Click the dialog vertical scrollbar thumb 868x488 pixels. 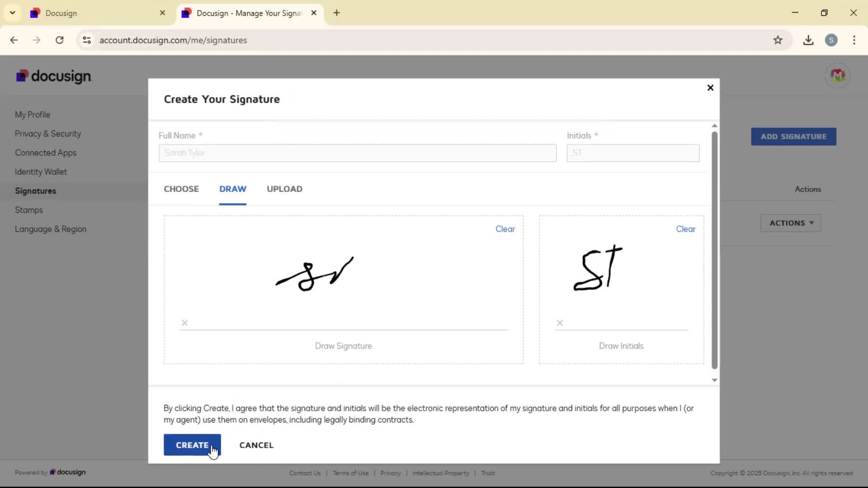point(714,250)
